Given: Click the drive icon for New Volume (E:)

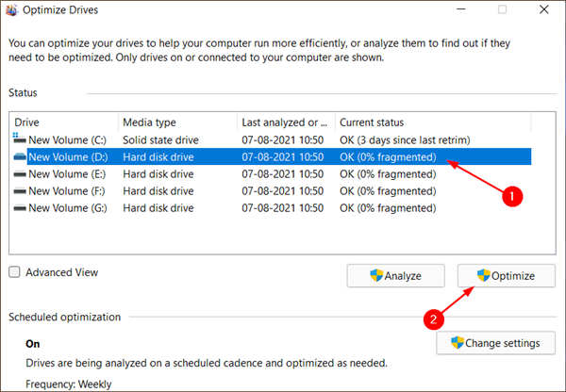Looking at the screenshot, I should click(x=20, y=173).
